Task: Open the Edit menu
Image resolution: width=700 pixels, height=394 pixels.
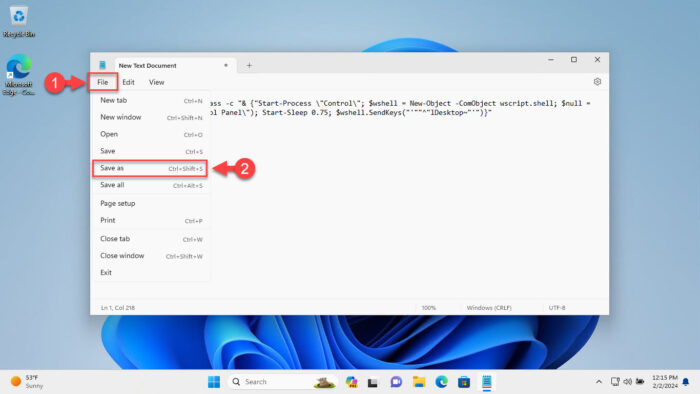Action: 128,82
